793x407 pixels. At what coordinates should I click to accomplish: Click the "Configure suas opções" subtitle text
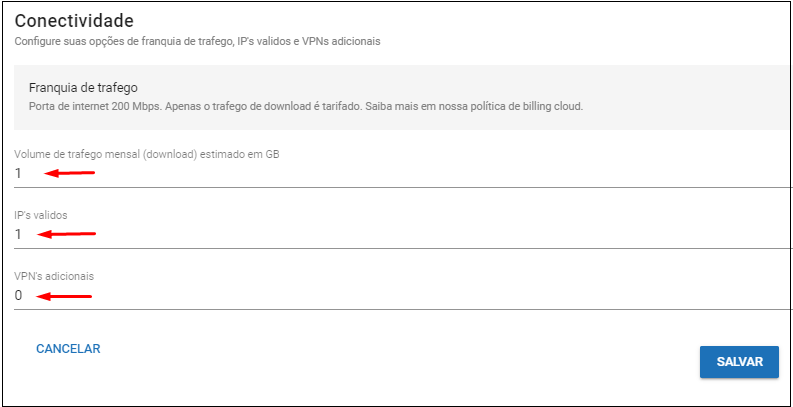pos(197,42)
